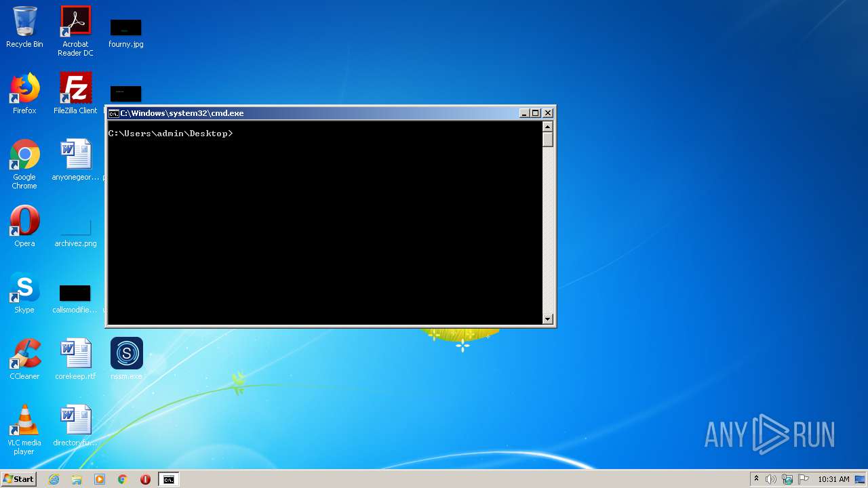Click Show desktop button at taskbar end
The width and height of the screenshot is (868, 488).
click(x=861, y=479)
